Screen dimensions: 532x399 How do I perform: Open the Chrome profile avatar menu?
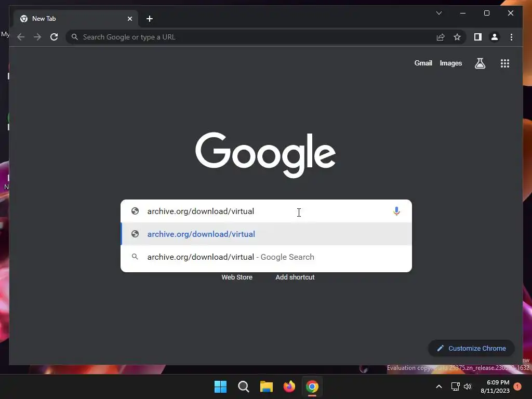click(495, 37)
